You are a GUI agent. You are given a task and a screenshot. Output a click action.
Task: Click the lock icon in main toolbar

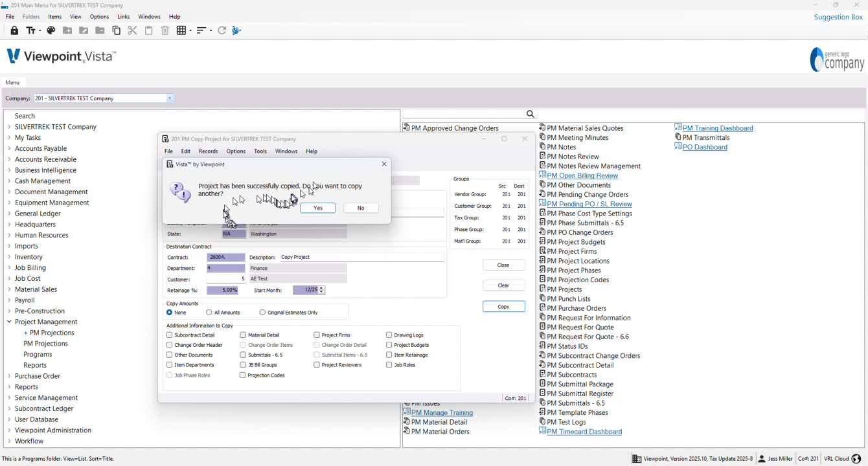[x=14, y=30]
